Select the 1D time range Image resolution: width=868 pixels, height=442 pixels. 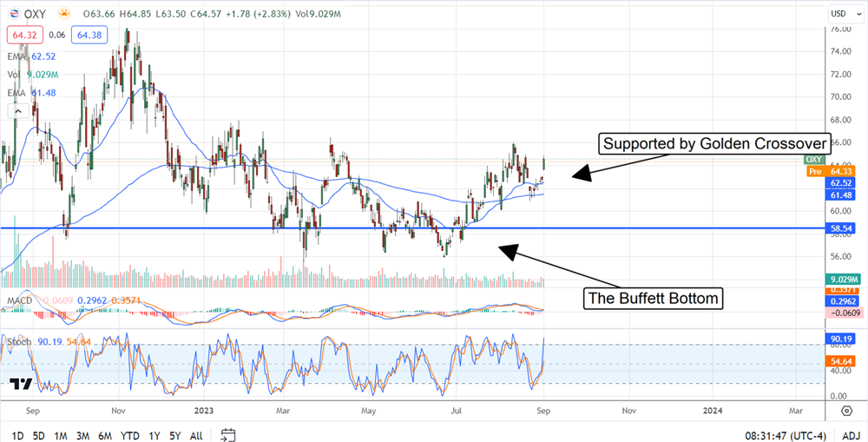(x=17, y=435)
